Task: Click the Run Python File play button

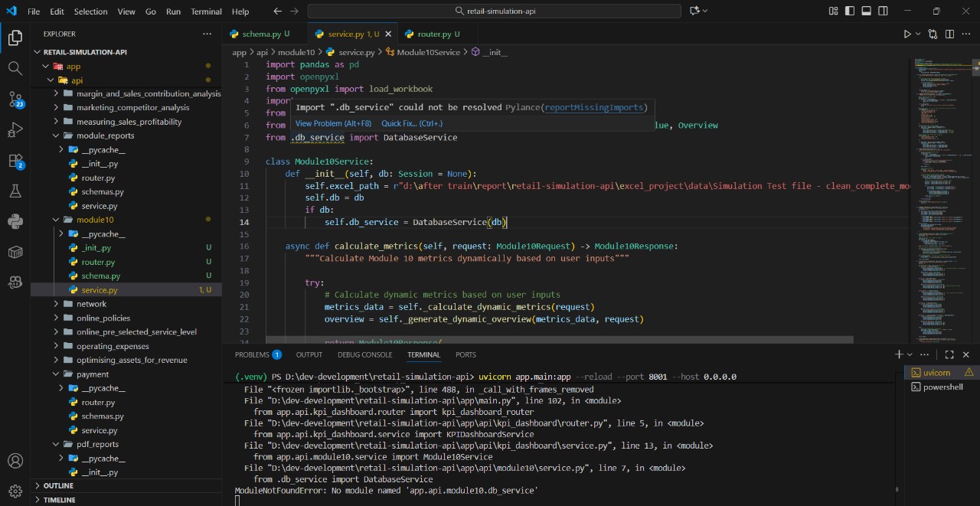Action: pos(907,34)
